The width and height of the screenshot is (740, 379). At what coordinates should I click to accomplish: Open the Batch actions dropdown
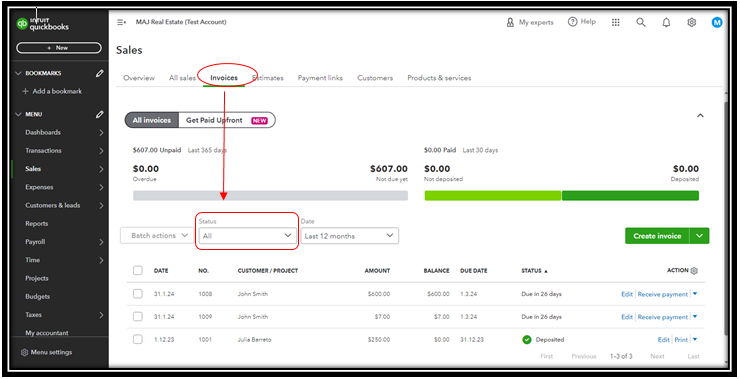(157, 236)
